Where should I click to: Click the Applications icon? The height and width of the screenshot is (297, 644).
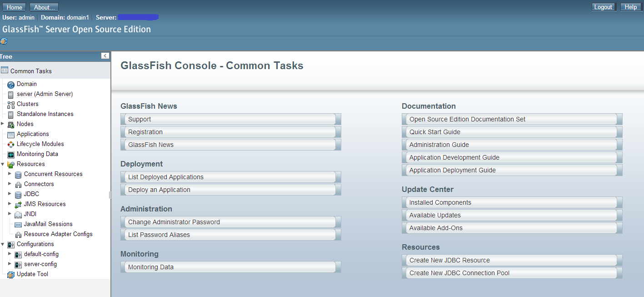coord(11,134)
